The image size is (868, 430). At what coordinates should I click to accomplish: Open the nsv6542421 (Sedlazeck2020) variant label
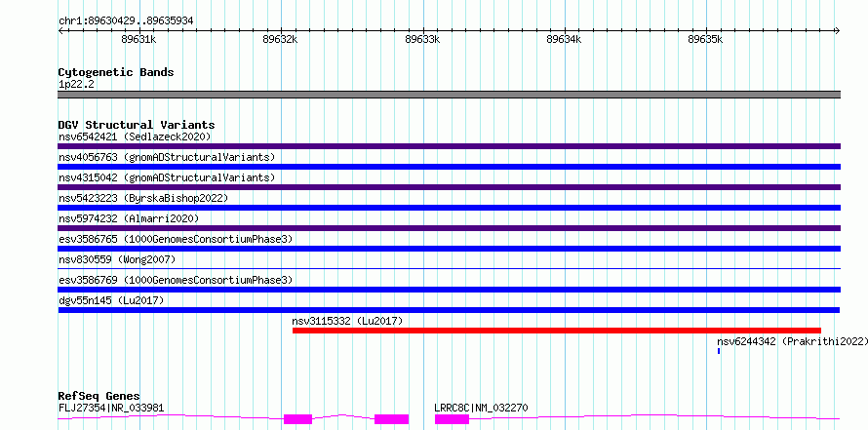coord(135,137)
